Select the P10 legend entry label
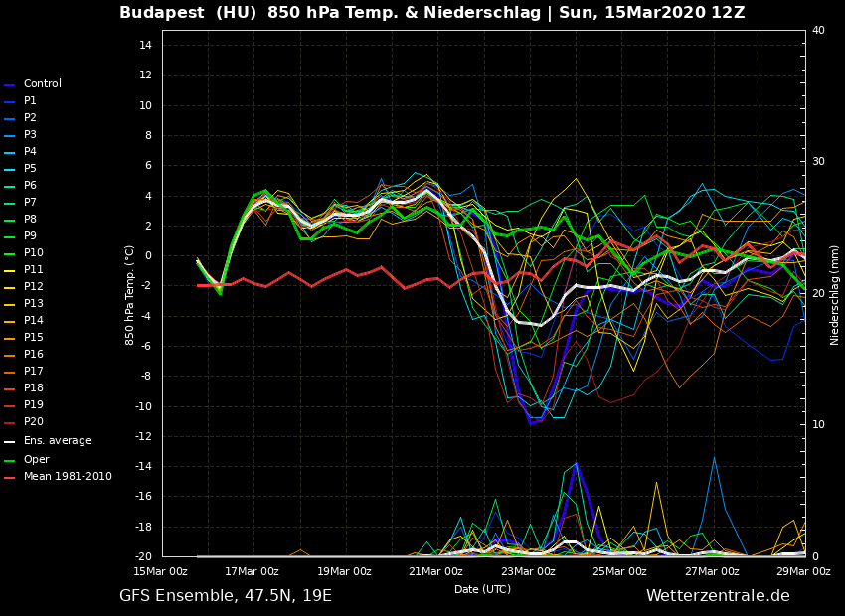The image size is (845, 616). (x=33, y=253)
